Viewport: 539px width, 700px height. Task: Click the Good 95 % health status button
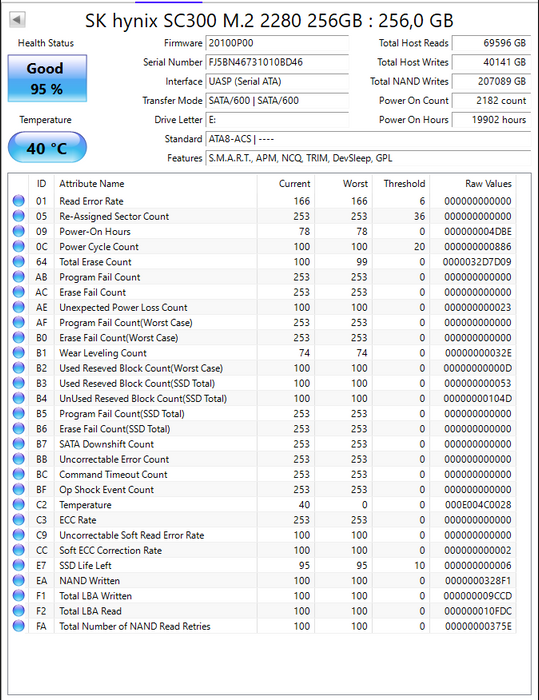point(47,79)
